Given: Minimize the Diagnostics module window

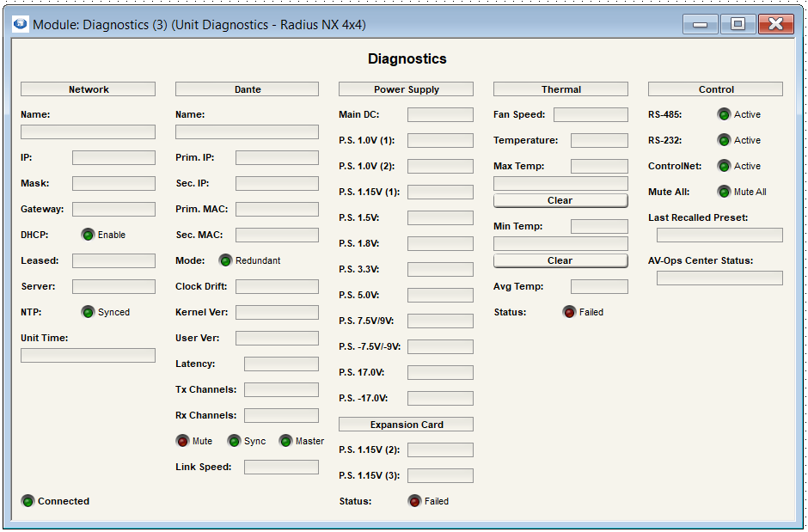Looking at the screenshot, I should (x=701, y=24).
